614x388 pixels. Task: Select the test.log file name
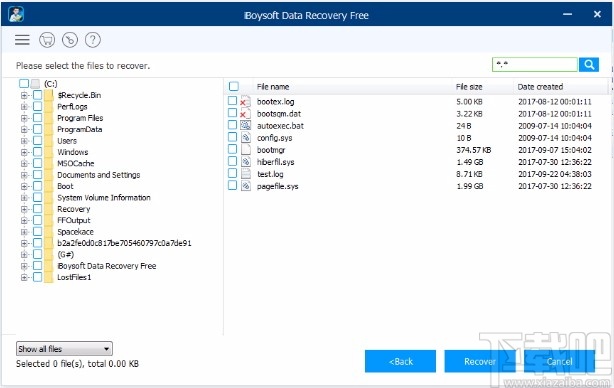270,174
